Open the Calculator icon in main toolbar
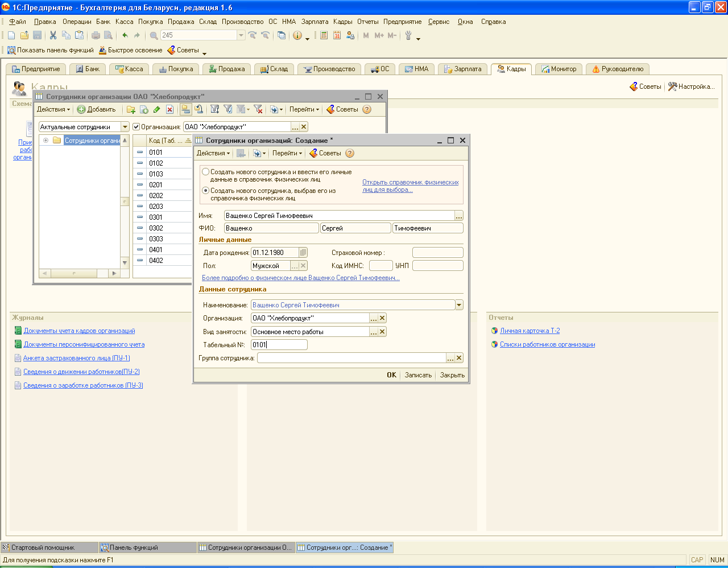Image resolution: width=728 pixels, height=568 pixels. (x=324, y=35)
